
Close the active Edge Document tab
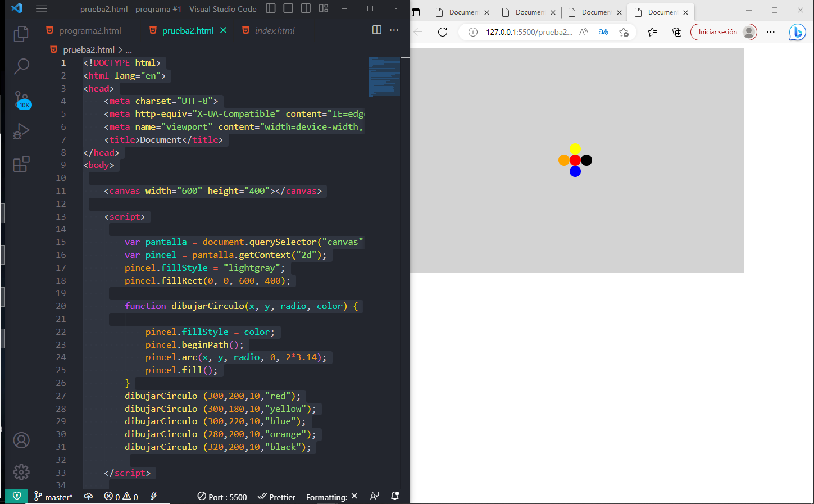click(685, 12)
